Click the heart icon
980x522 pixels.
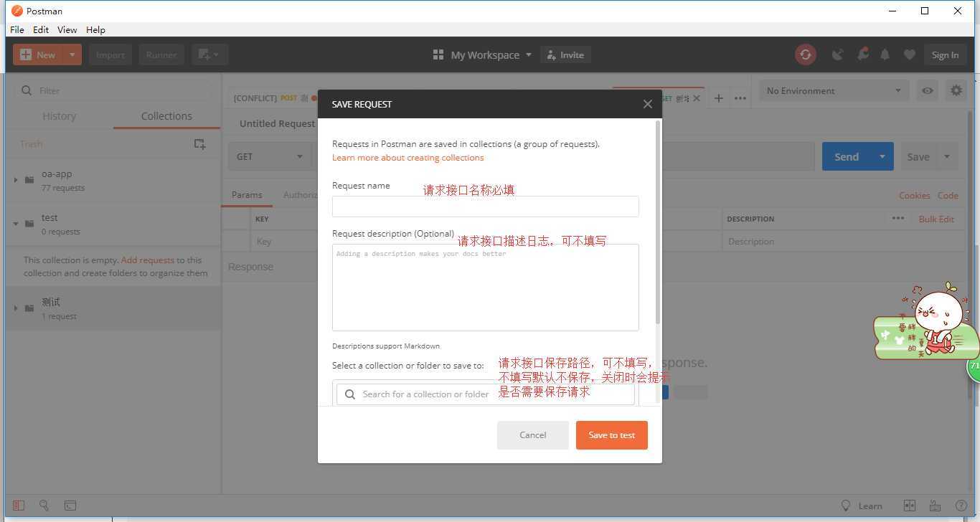[x=909, y=54]
